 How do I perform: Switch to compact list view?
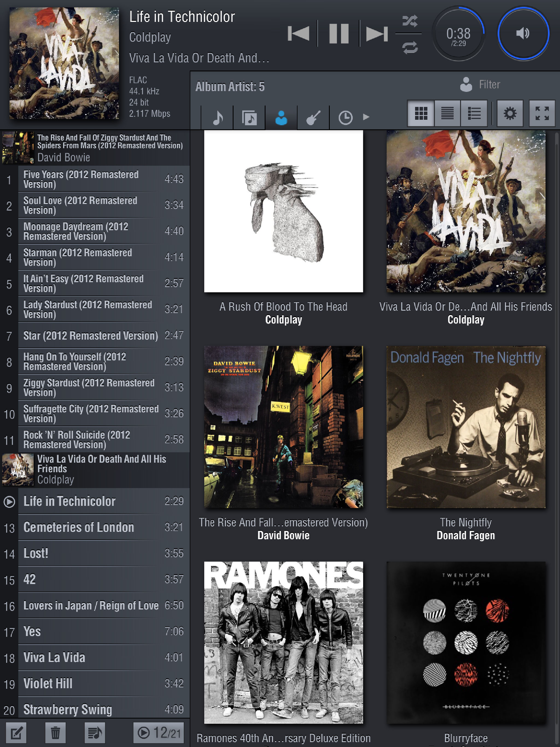click(447, 113)
